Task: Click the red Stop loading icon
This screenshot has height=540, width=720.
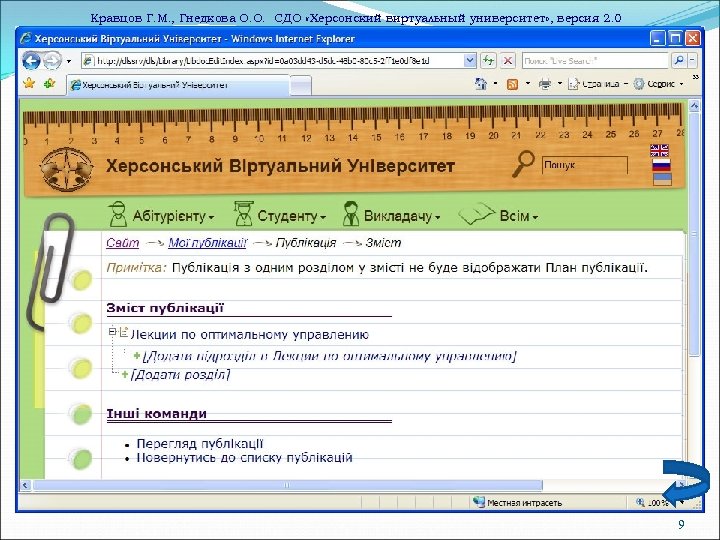Action: click(x=507, y=61)
